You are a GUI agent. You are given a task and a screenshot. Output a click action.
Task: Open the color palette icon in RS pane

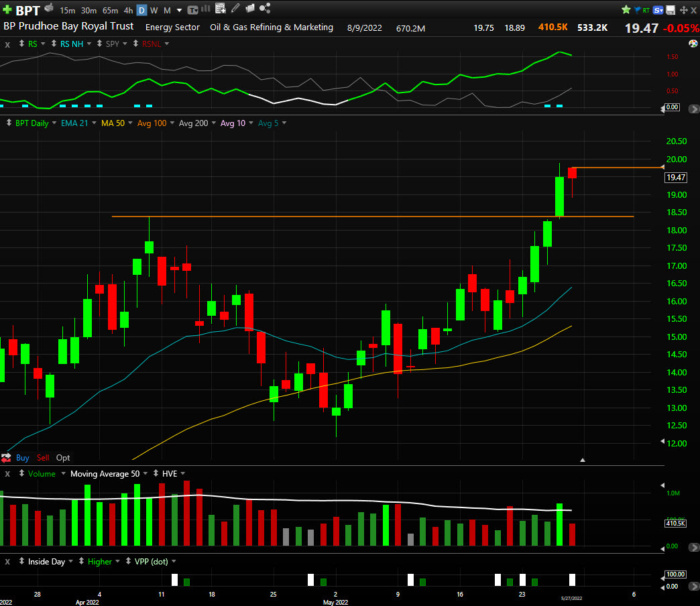(693, 44)
